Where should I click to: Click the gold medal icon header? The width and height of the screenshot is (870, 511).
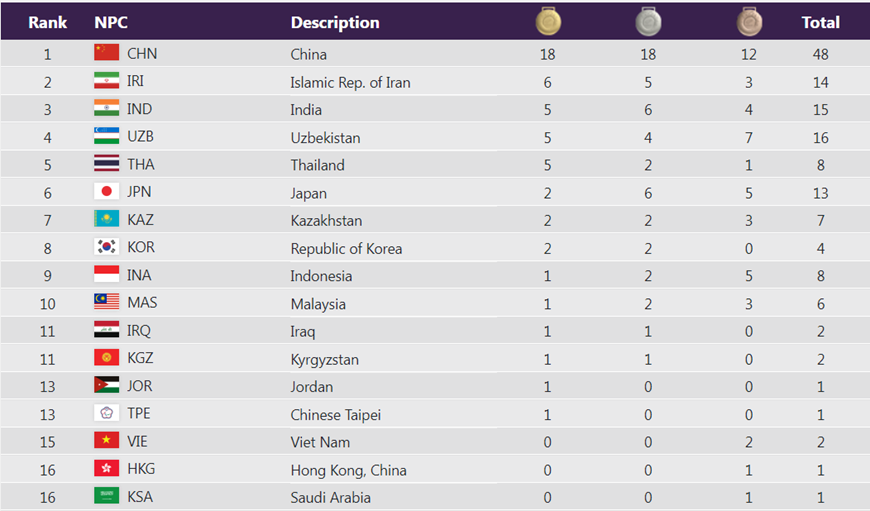tap(548, 21)
